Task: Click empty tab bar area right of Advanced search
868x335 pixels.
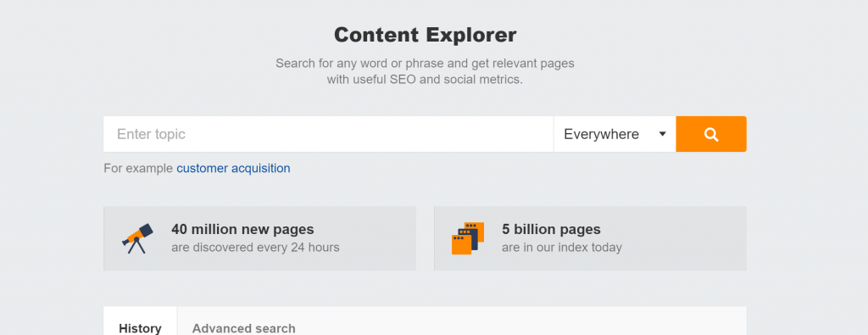Action: click(520, 321)
